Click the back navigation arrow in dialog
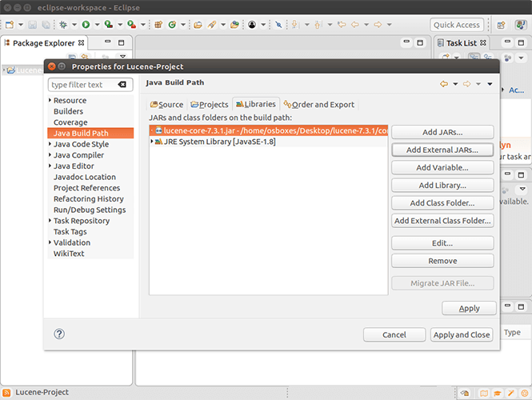The width and height of the screenshot is (532, 400). pyautogui.click(x=443, y=84)
